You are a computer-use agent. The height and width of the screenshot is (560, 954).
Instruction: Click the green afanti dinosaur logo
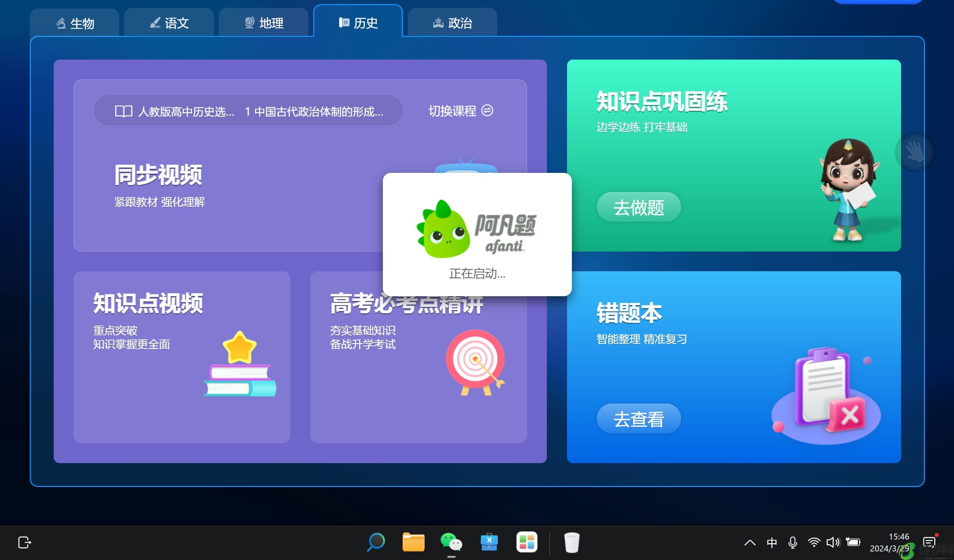443,229
